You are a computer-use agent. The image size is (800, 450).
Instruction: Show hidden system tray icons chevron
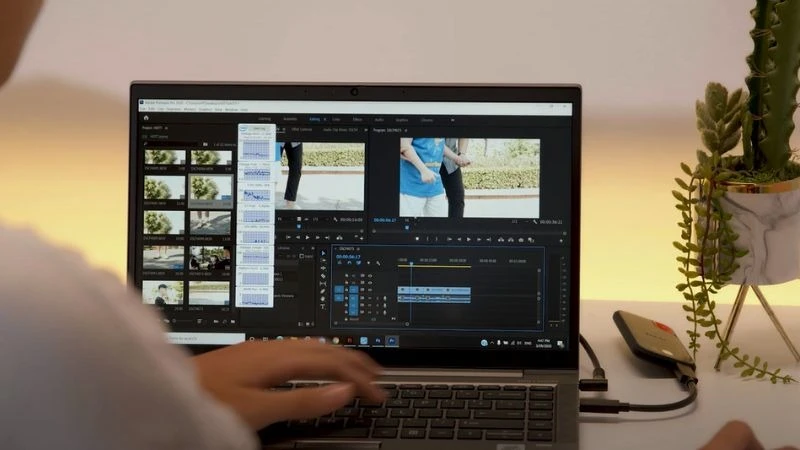pyautogui.click(x=492, y=343)
